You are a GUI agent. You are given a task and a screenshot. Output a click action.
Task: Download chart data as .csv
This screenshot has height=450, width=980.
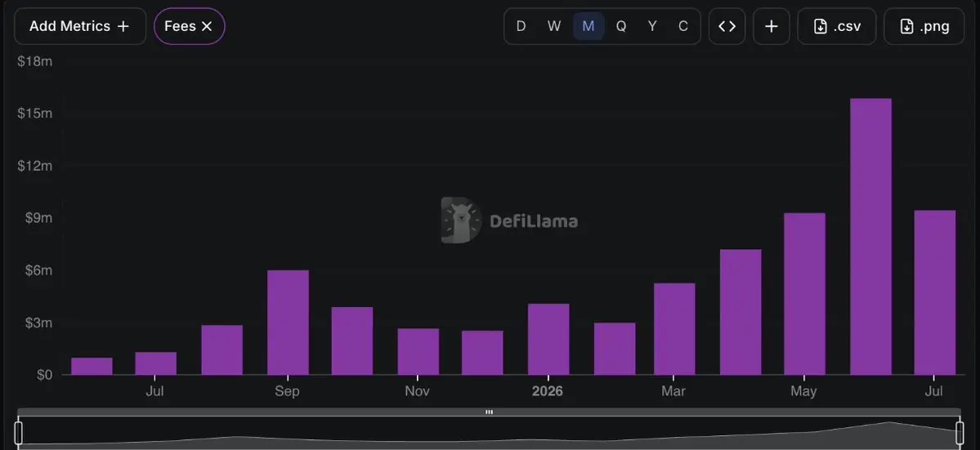click(837, 26)
